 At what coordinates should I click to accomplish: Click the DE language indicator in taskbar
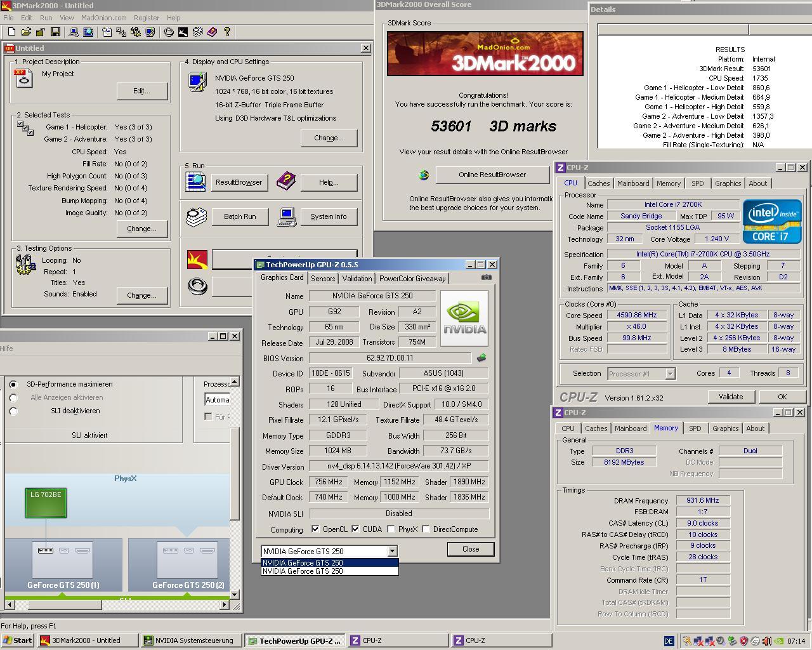click(668, 641)
